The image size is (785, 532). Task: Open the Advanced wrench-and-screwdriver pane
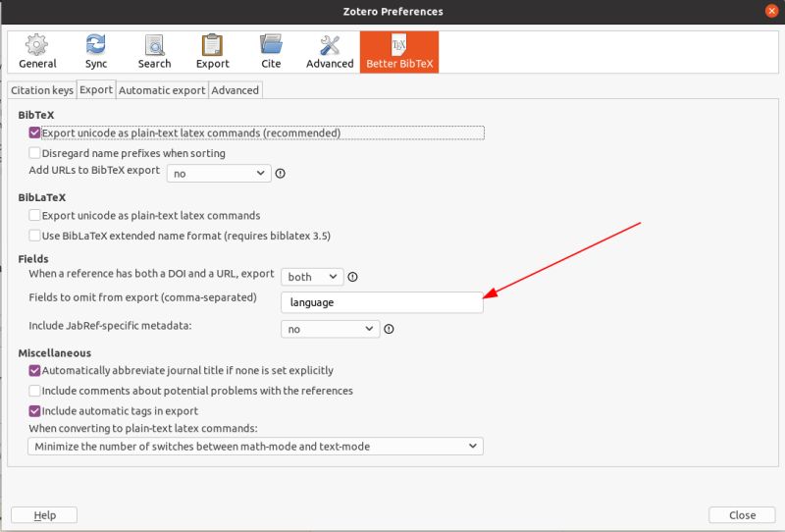(330, 52)
